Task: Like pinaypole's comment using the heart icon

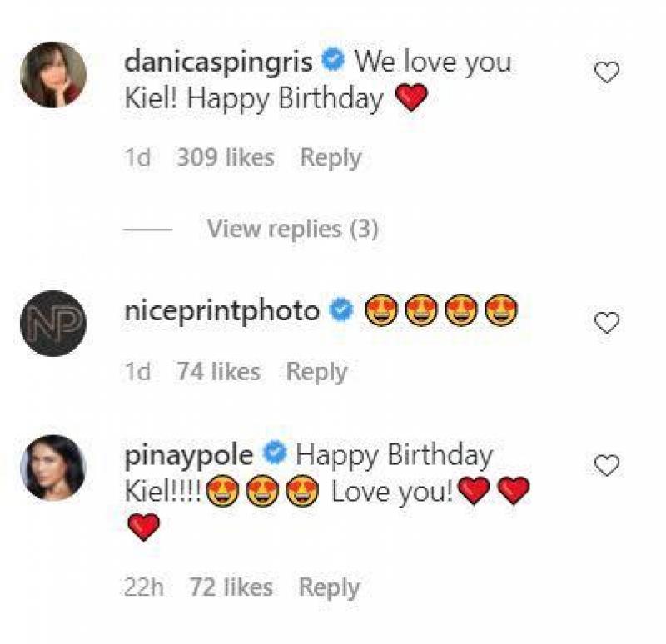Action: [x=607, y=466]
